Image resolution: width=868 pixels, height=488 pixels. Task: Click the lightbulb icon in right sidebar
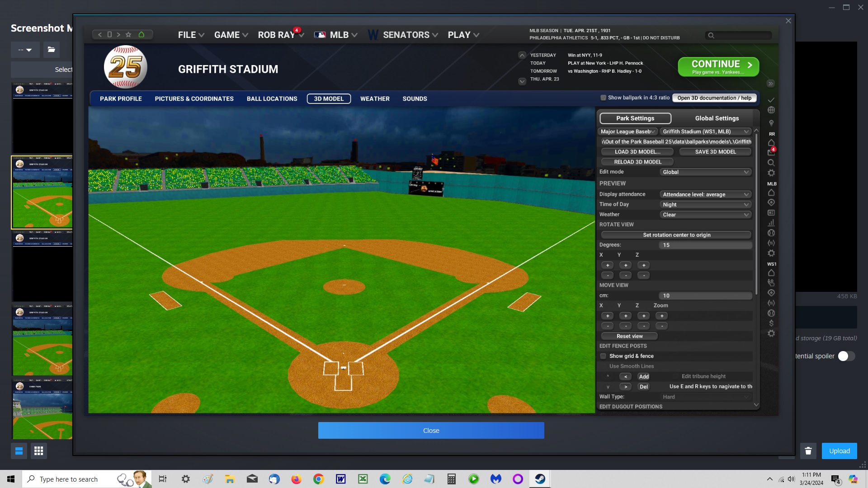click(771, 122)
